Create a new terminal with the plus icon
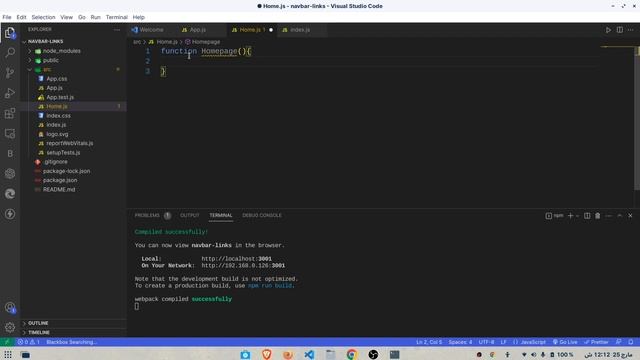 point(570,216)
